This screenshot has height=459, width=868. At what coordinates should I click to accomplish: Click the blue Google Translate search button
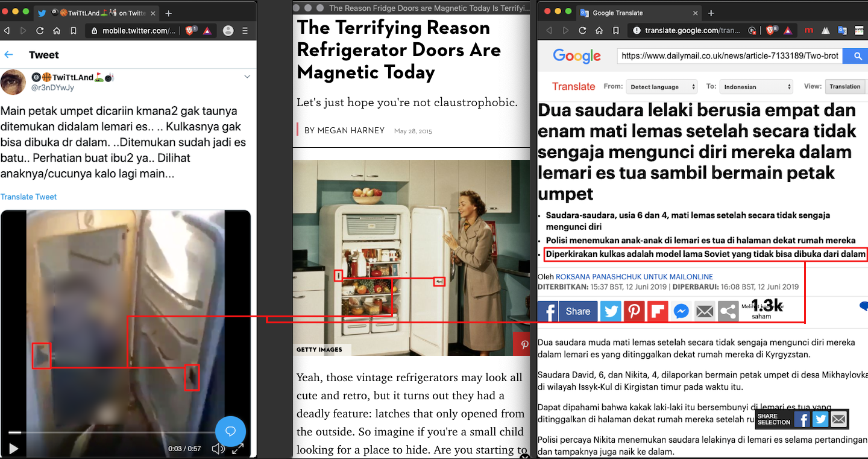857,56
